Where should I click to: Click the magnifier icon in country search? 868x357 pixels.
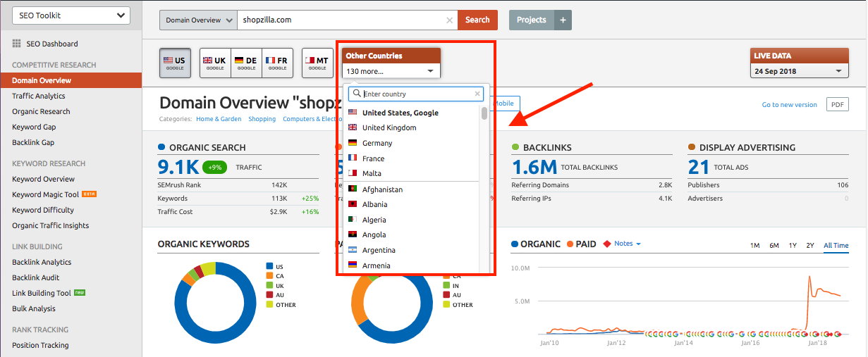356,94
